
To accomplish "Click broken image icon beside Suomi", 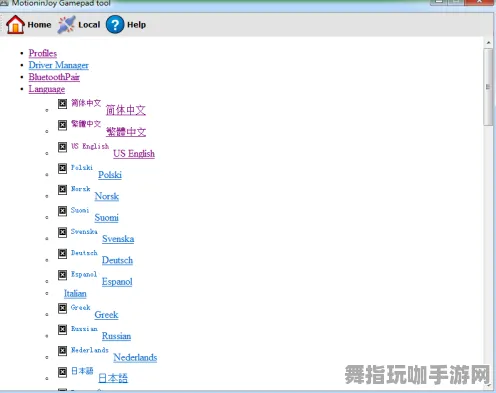I will [62, 211].
